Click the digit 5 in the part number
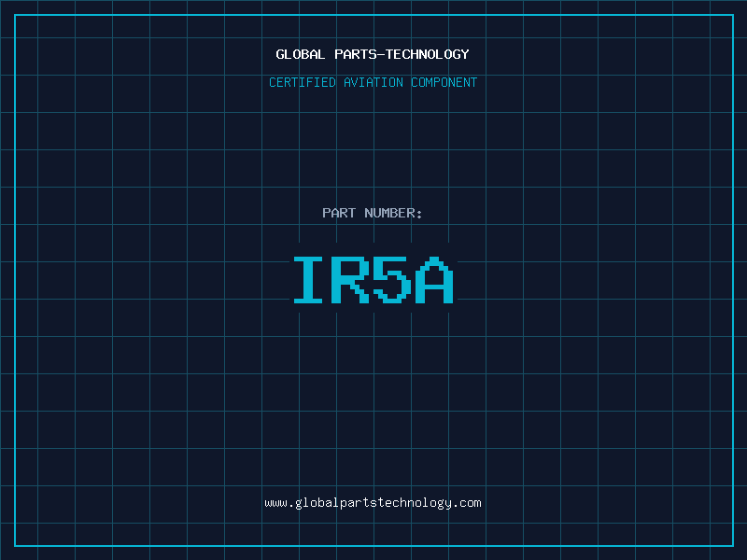Viewport: 747px width, 560px height. 392,280
